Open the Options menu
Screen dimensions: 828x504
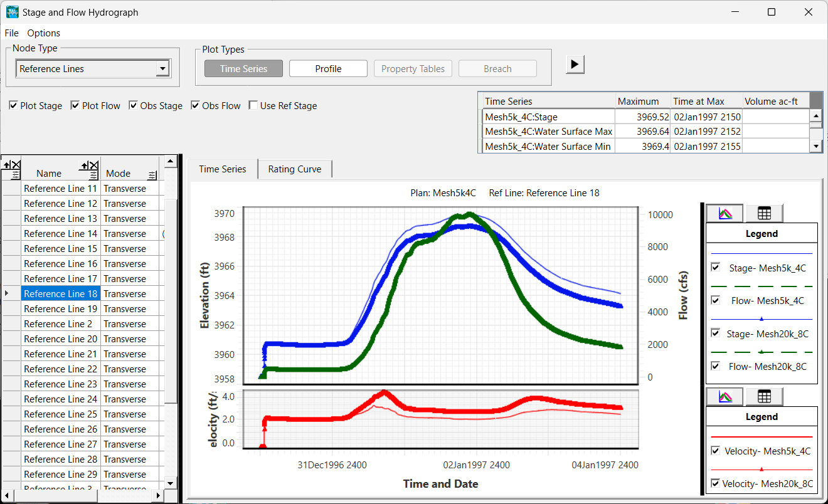coord(43,33)
